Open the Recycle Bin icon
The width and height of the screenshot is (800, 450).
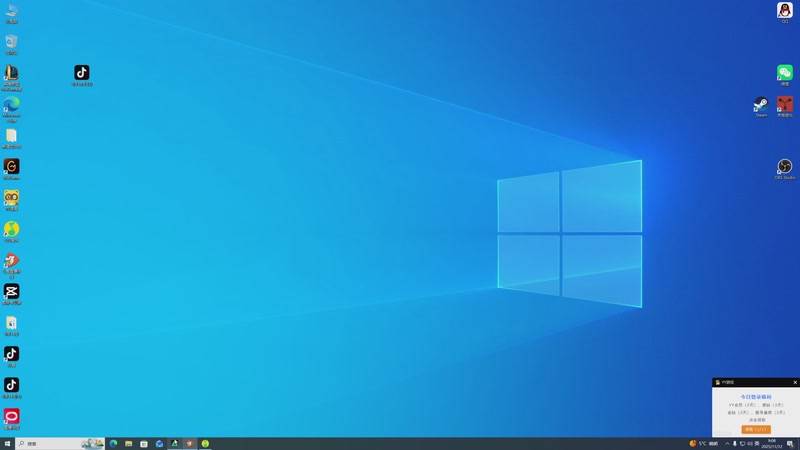(x=11, y=44)
